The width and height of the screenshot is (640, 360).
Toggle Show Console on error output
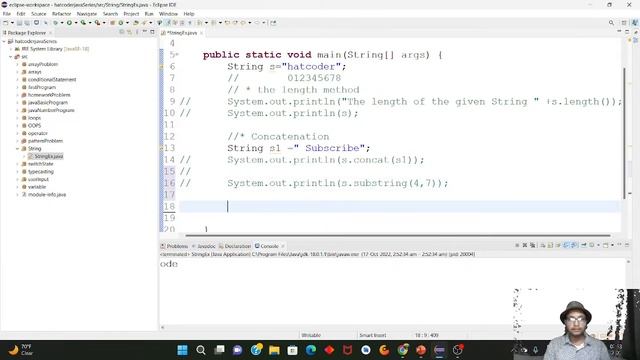(x=573, y=245)
